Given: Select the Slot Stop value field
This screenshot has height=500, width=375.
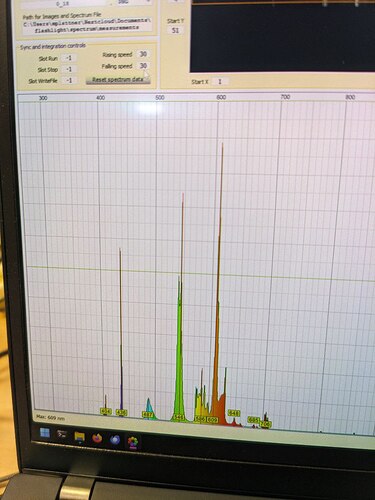Looking at the screenshot, I should point(69,69).
